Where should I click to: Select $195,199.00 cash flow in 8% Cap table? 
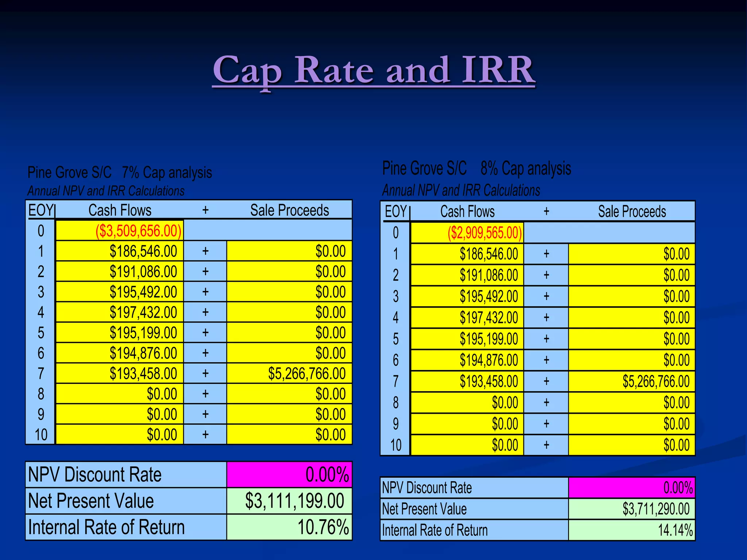tap(467, 339)
